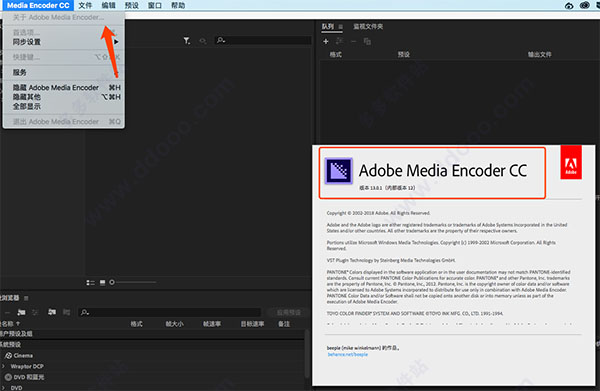Click the preset browser vertical scrollbar
Screen dimensions: 600x391
click(x=307, y=354)
